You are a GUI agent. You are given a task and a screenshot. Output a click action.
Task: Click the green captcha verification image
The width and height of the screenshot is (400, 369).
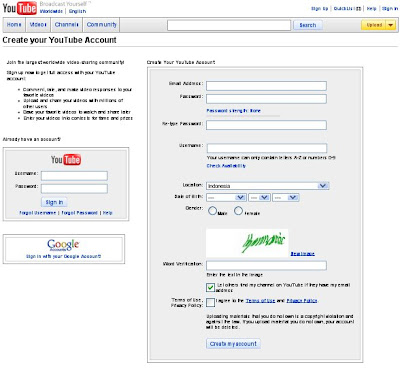pos(247,243)
